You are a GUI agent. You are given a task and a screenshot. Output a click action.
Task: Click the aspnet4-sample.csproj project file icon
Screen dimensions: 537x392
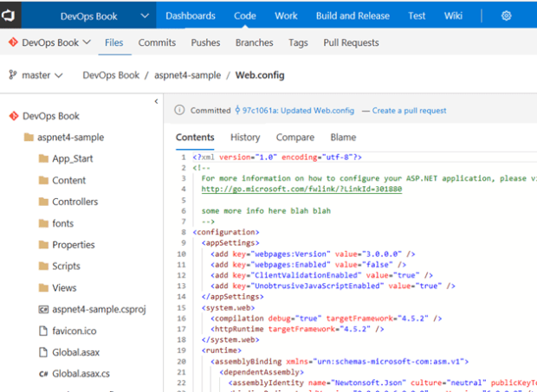point(42,309)
